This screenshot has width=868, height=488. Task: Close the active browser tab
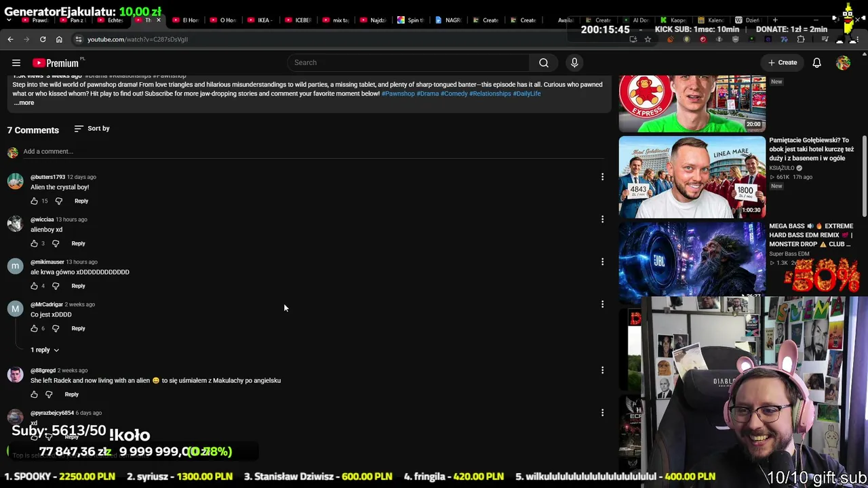click(x=159, y=20)
